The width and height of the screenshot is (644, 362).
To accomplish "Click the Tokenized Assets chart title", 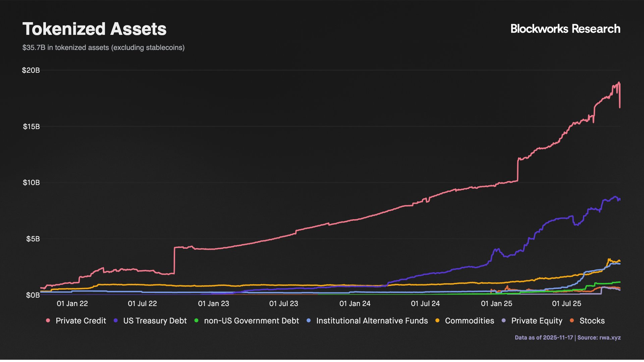I will click(x=94, y=29).
